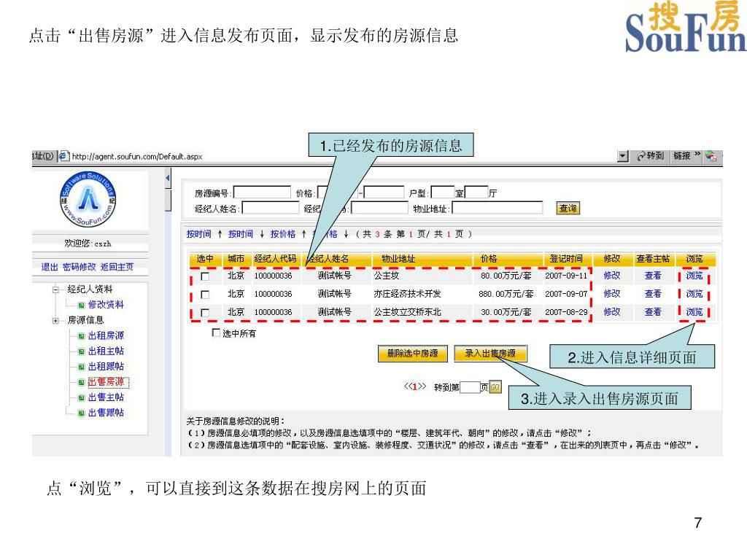Open 出租主帖 in the tree

106,351
